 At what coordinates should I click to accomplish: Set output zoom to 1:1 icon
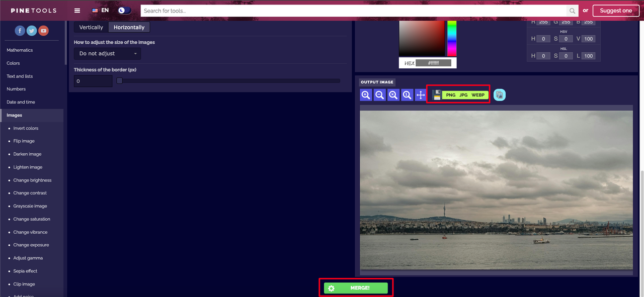coord(407,94)
